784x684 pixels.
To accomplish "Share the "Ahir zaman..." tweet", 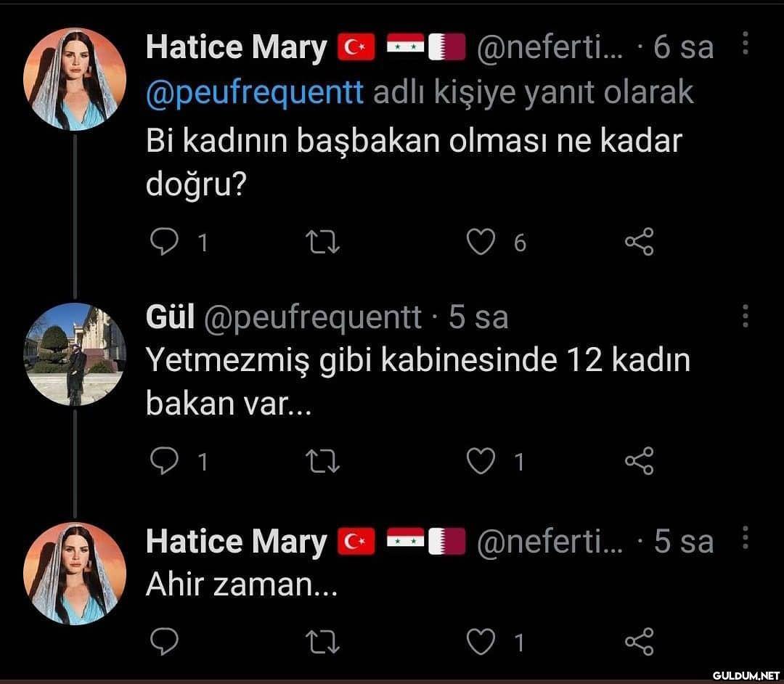I will [x=640, y=641].
